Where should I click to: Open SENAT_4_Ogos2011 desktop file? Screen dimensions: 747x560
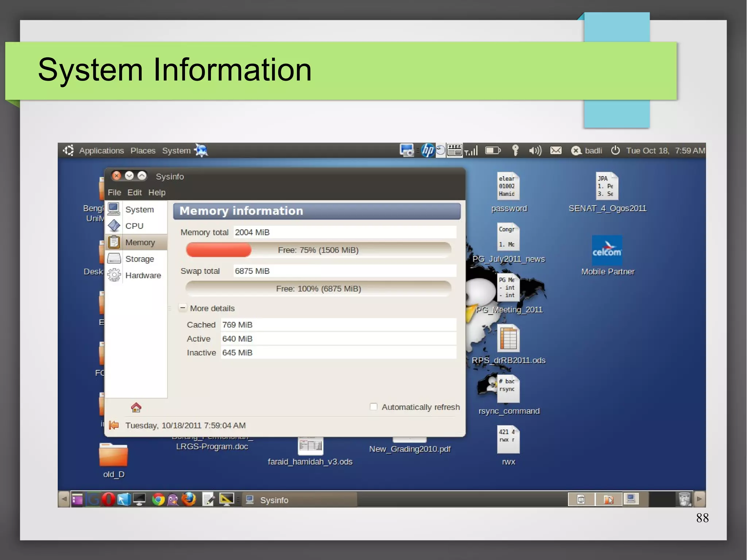tap(607, 186)
